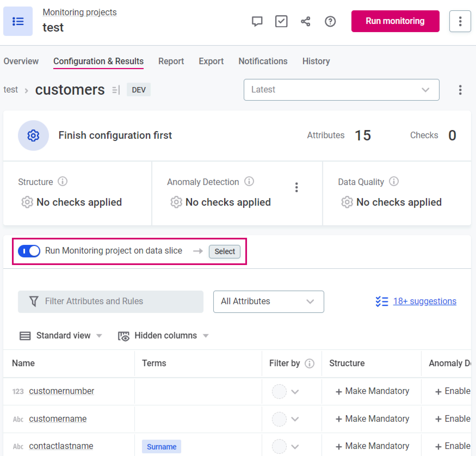Image resolution: width=476 pixels, height=456 pixels.
Task: Open the tasks checkmark icon
Action: 281,21
